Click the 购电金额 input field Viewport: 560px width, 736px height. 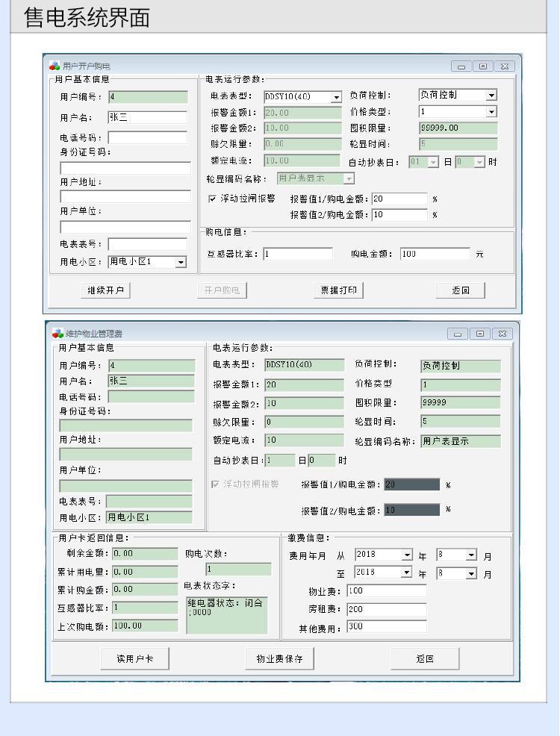click(435, 254)
